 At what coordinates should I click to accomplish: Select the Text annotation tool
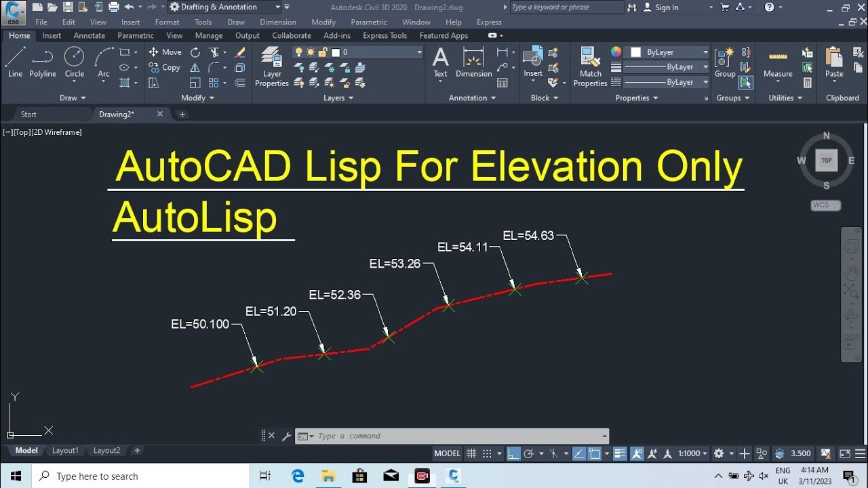(440, 62)
